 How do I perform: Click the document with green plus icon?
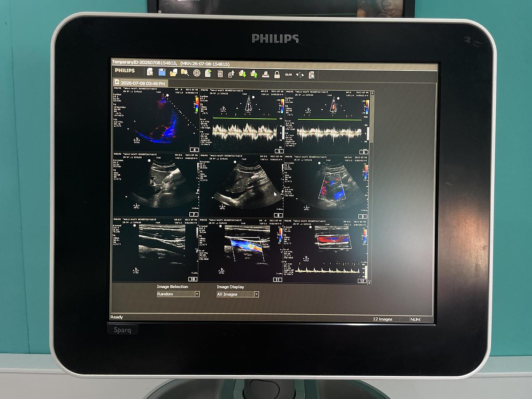click(208, 73)
